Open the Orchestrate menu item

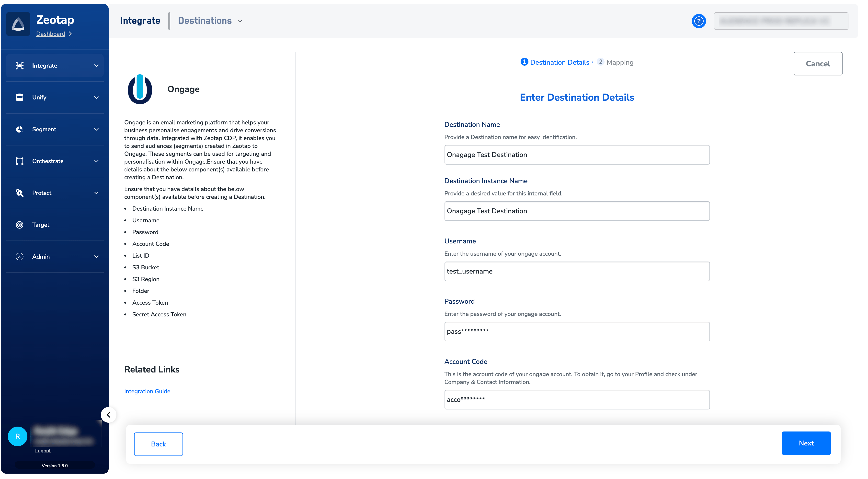coord(55,161)
